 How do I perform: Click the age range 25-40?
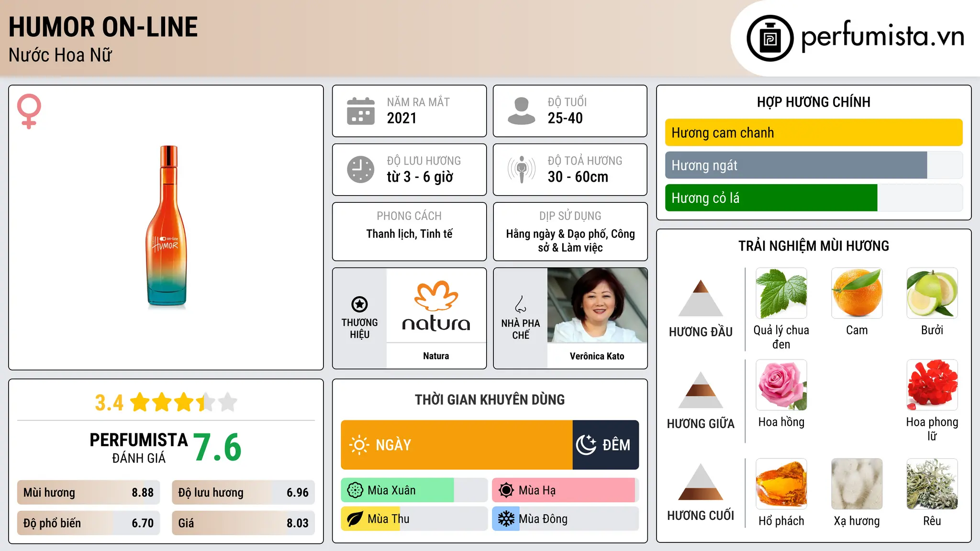tap(565, 118)
